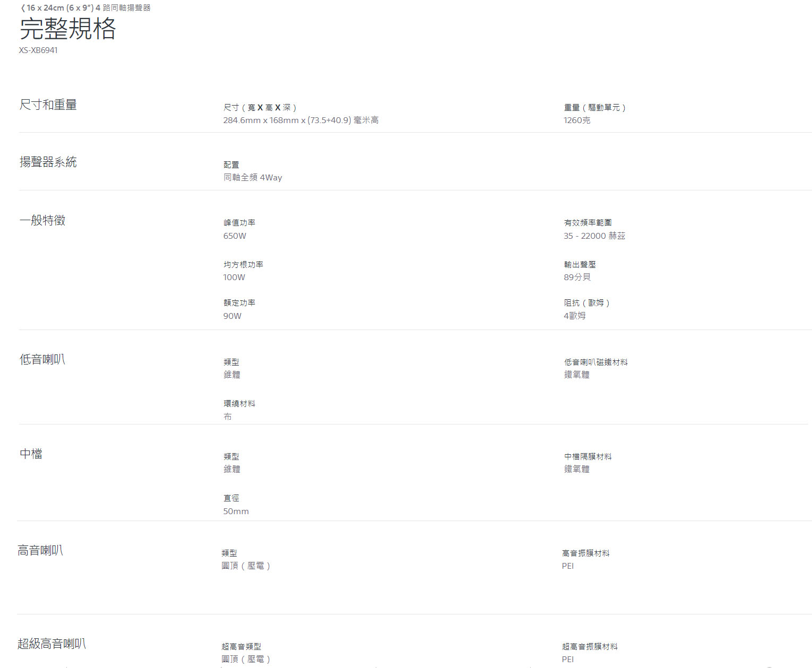Image resolution: width=812 pixels, height=668 pixels.
Task: Click the 中檔 section heading
Action: [x=31, y=454]
